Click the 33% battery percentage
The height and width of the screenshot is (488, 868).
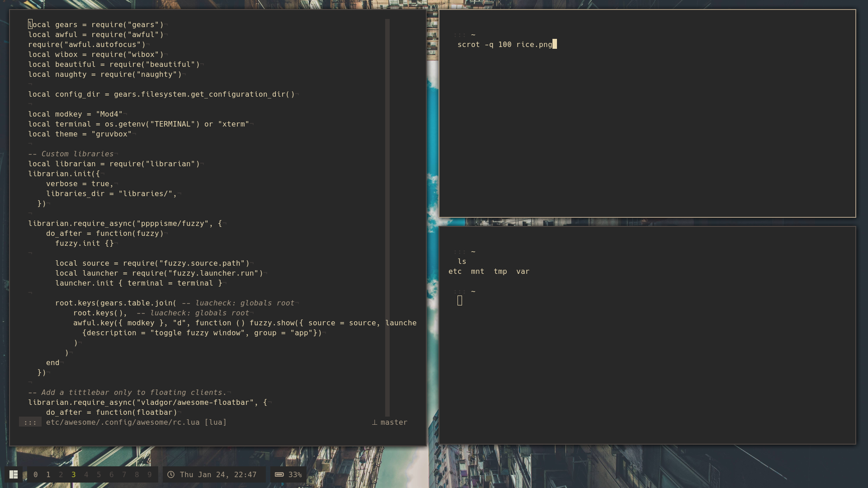coord(295,474)
